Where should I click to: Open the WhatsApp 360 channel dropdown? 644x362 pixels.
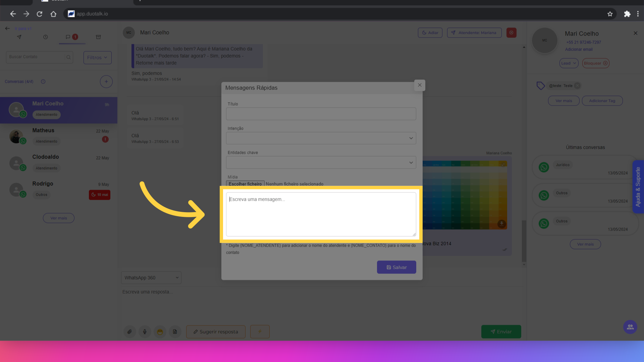tap(151, 278)
